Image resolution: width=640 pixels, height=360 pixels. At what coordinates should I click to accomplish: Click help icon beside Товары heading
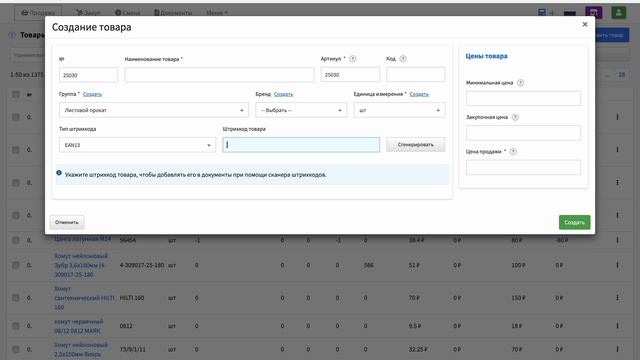pyautogui.click(x=13, y=36)
